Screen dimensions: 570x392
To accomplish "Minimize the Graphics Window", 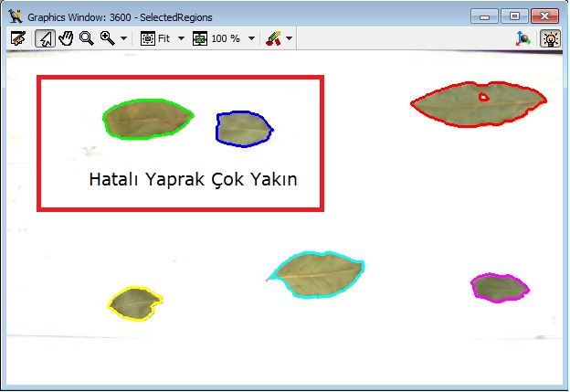I will pyautogui.click(x=484, y=16).
